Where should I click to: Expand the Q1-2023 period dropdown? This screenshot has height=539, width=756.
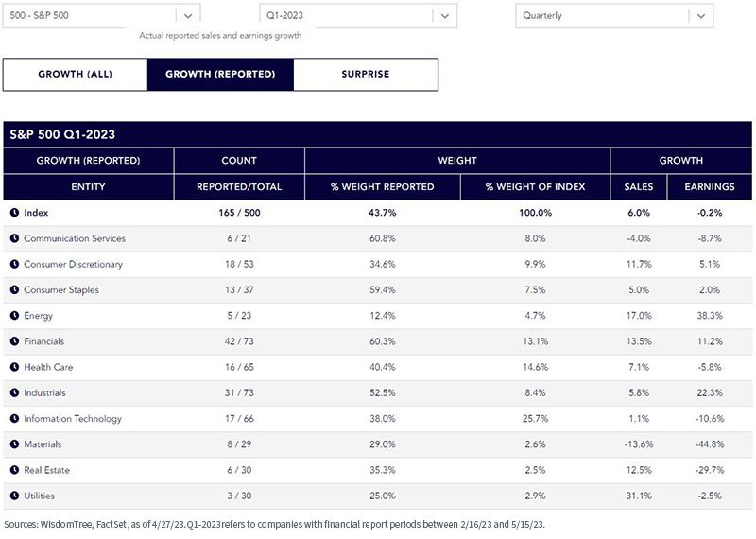[358, 15]
